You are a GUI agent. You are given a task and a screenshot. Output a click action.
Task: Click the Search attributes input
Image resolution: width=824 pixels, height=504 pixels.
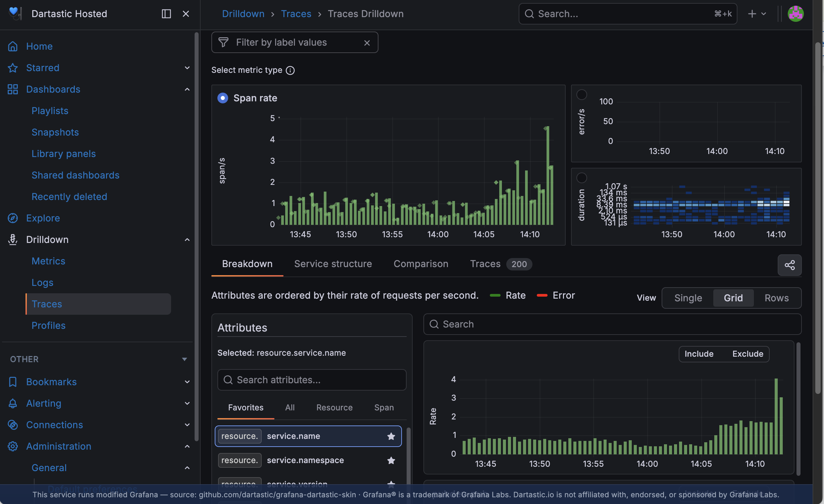pos(312,380)
